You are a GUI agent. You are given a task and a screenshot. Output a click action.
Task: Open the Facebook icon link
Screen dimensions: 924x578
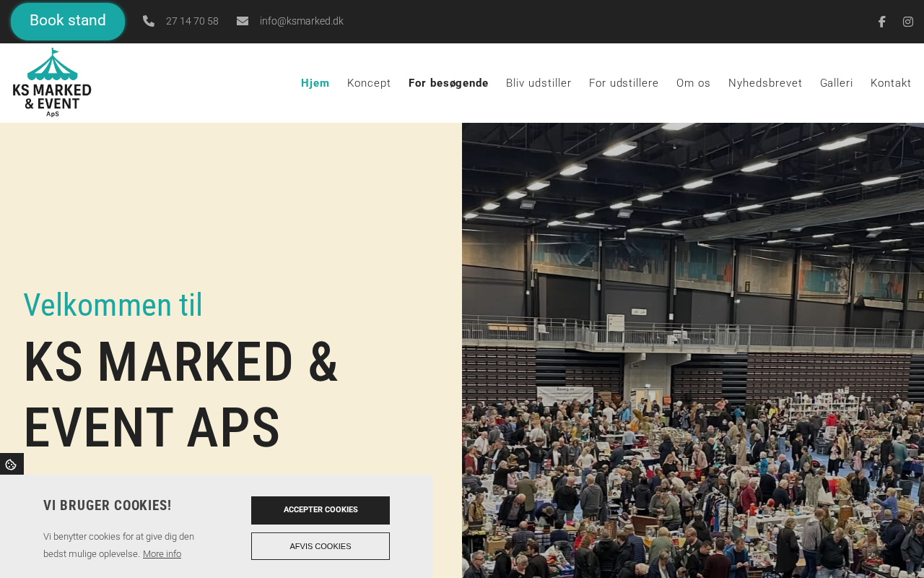(x=881, y=22)
